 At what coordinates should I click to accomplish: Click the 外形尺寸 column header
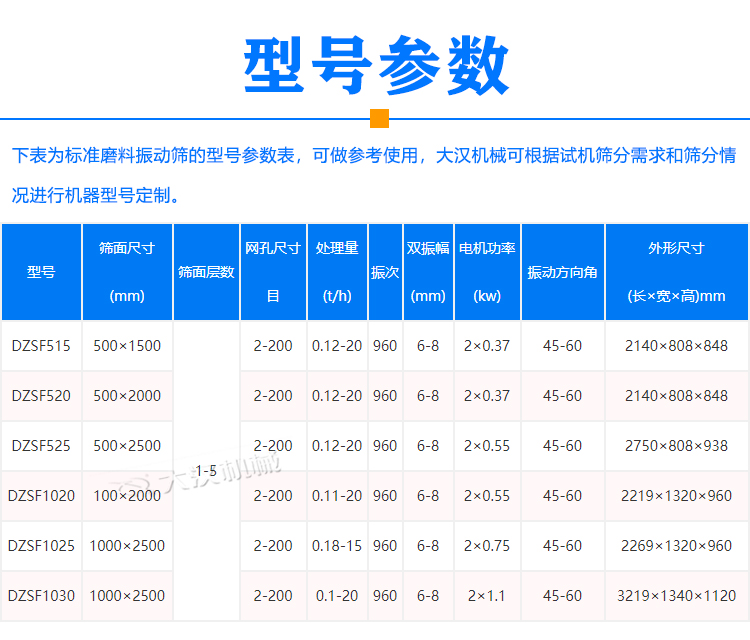pyautogui.click(x=676, y=272)
